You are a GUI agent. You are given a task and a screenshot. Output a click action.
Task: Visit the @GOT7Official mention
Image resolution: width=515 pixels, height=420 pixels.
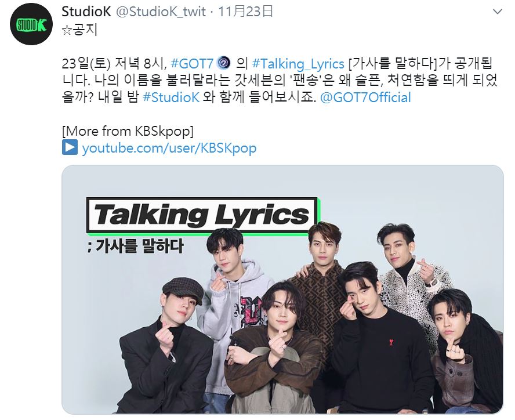365,97
